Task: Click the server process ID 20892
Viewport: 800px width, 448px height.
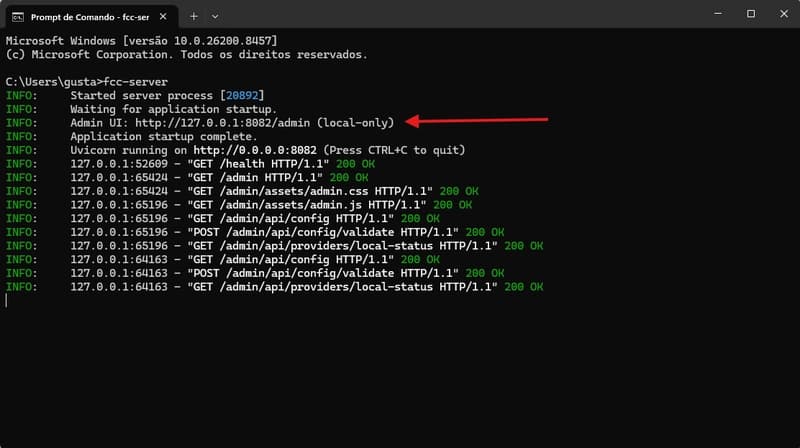Action: [242, 96]
